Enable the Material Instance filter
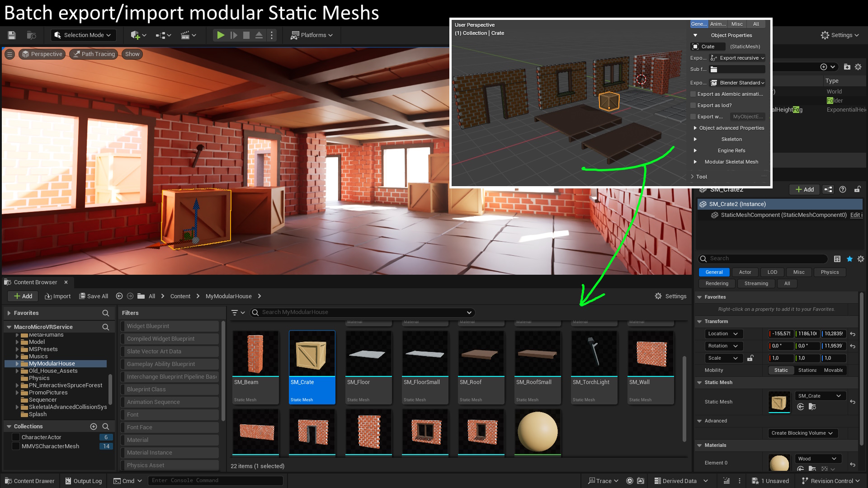 [x=170, y=453]
